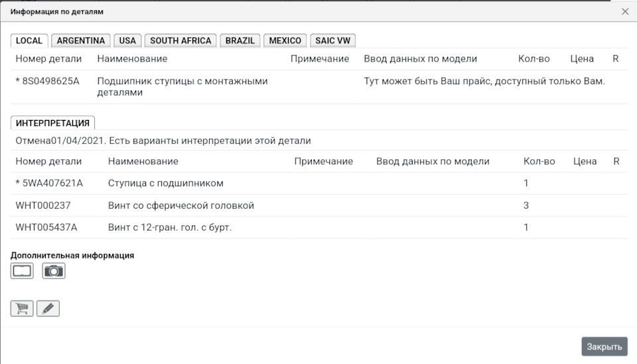Switch to the LOCAL tab
Screen dimensions: 637x364
(29, 40)
